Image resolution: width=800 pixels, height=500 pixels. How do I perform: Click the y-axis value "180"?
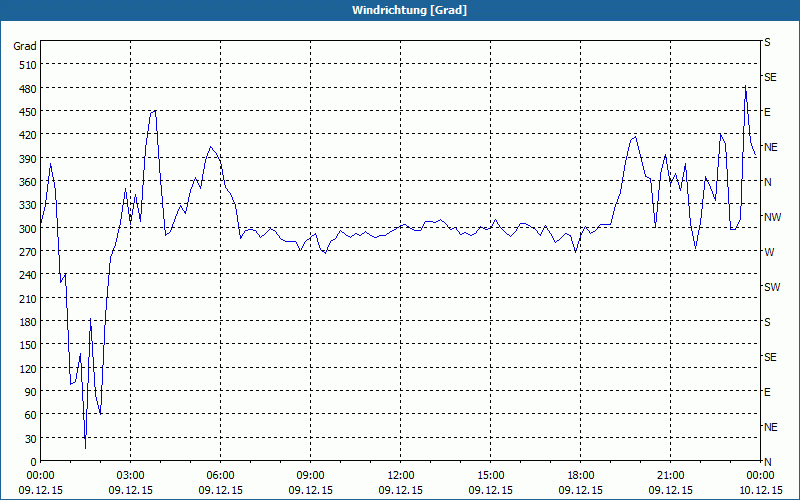tap(28, 322)
